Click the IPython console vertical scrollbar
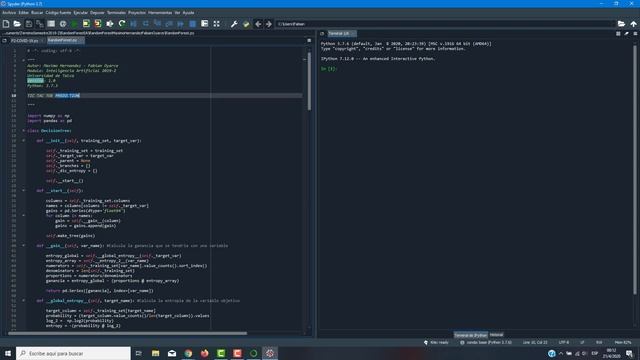 point(635,169)
